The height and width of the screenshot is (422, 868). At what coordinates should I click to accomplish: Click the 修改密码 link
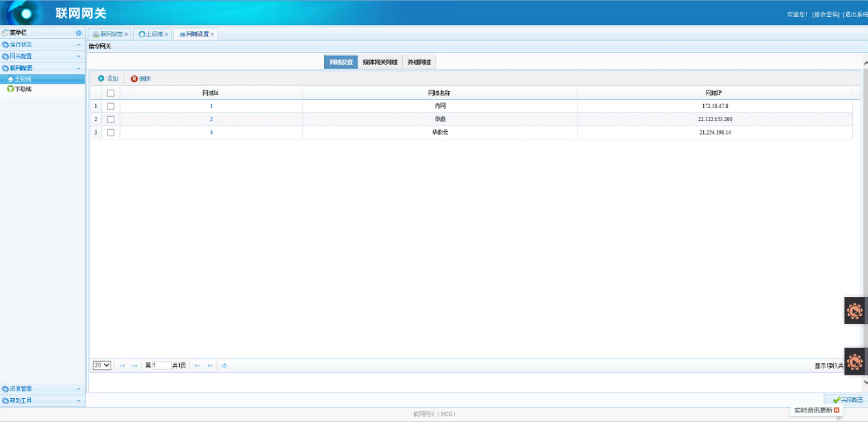pos(826,14)
